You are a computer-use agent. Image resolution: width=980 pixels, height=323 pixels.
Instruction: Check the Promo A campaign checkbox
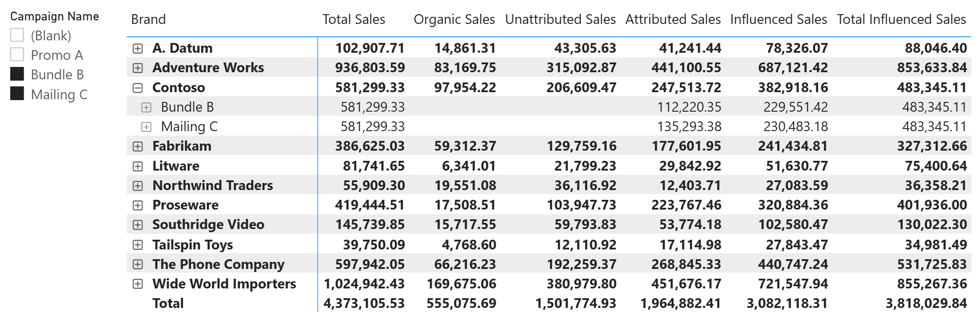tap(17, 54)
